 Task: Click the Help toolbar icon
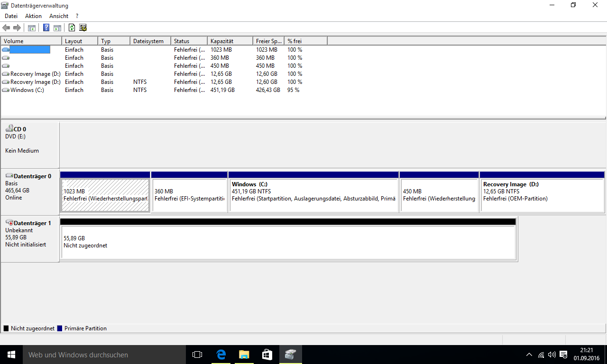(46, 27)
